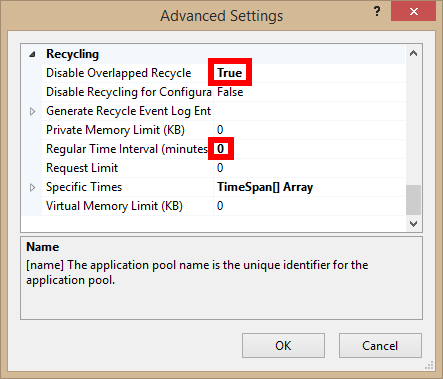
Task: Click the scroll up arrow
Action: pos(413,53)
